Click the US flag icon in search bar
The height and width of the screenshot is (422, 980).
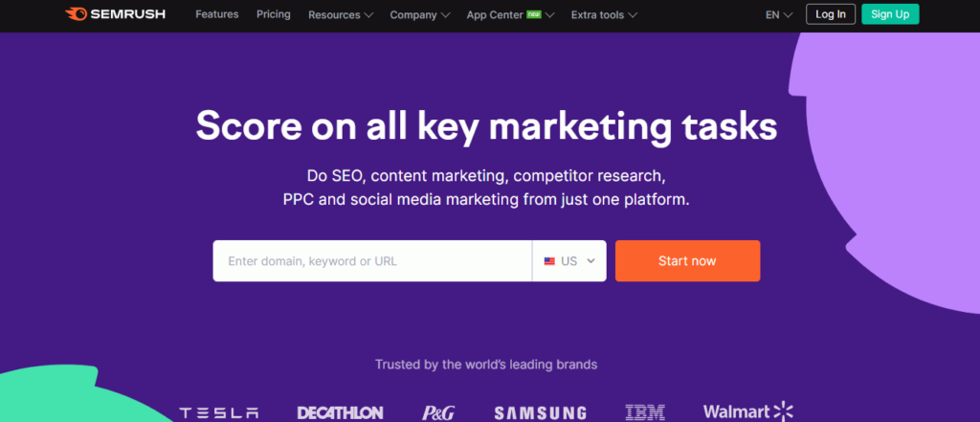[x=549, y=261]
